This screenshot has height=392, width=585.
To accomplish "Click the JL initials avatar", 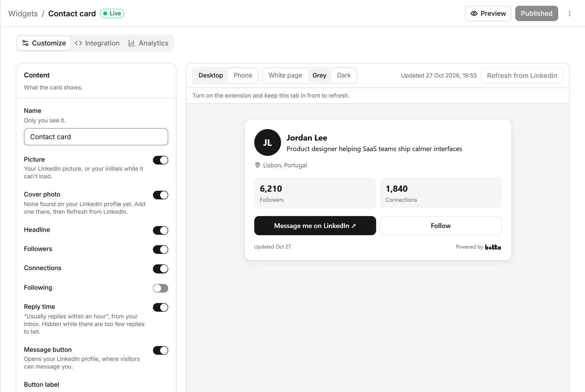I will [268, 143].
